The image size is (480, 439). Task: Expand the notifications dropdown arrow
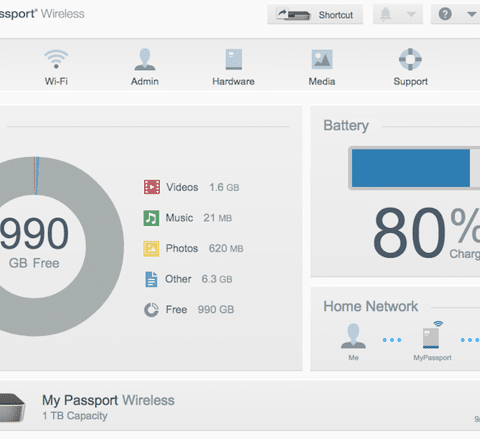pos(411,14)
